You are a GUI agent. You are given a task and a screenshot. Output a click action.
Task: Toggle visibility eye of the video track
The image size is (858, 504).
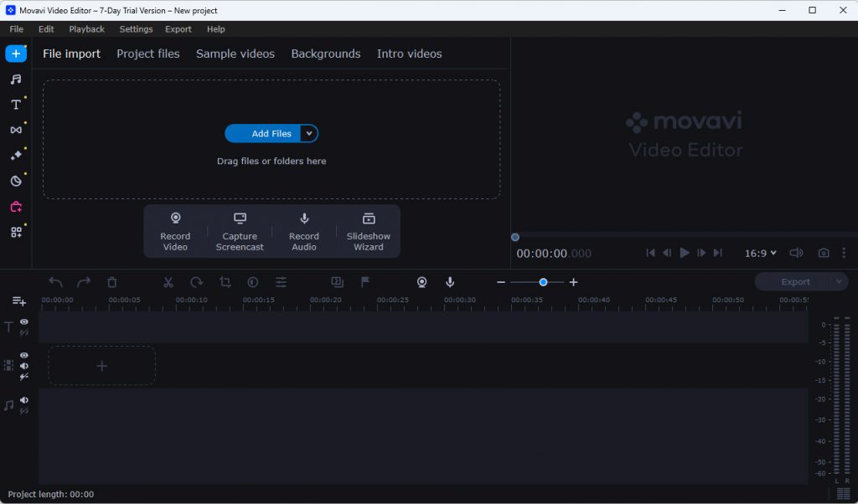[x=24, y=355]
